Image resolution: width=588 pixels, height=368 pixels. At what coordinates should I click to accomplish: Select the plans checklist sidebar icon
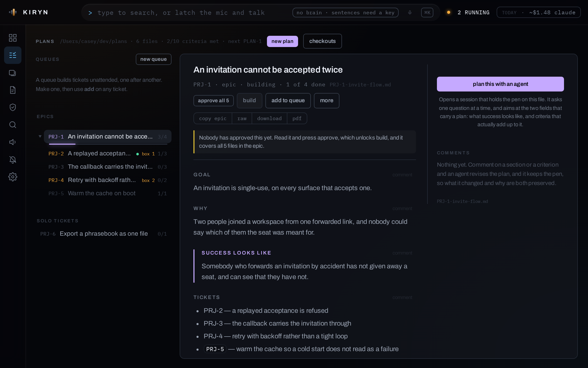(x=13, y=55)
